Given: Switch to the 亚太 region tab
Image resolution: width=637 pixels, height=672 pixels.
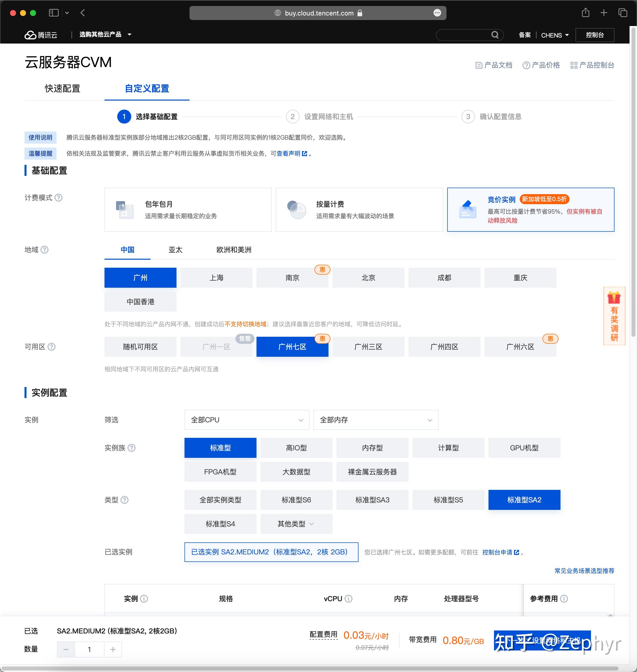Looking at the screenshot, I should (175, 250).
